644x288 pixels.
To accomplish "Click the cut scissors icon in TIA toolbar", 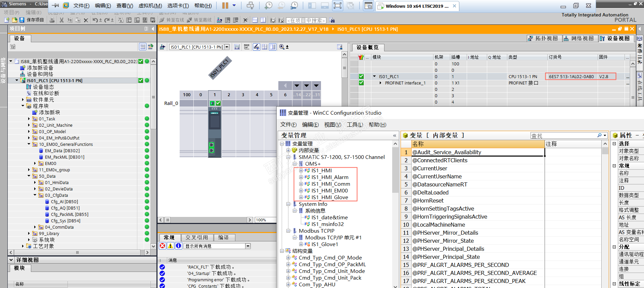I will [x=61, y=20].
